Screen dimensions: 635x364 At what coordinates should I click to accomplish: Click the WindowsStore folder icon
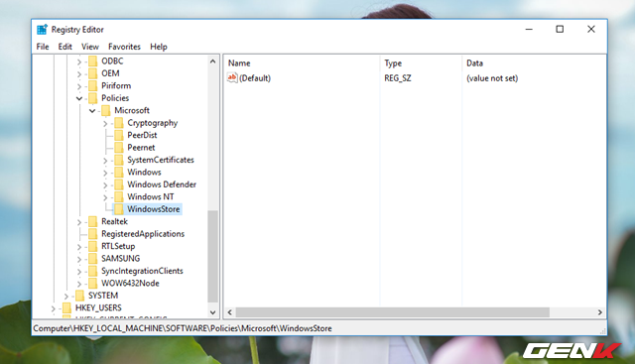pyautogui.click(x=119, y=209)
